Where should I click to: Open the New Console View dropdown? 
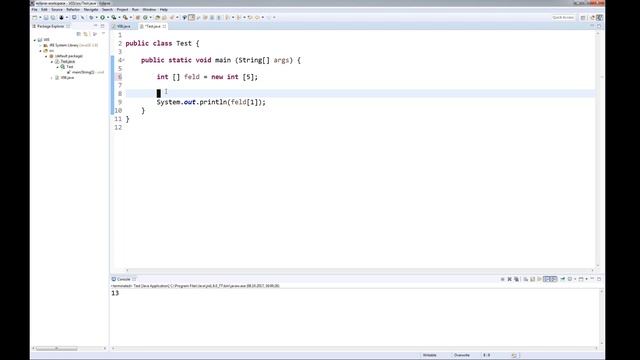[x=587, y=279]
